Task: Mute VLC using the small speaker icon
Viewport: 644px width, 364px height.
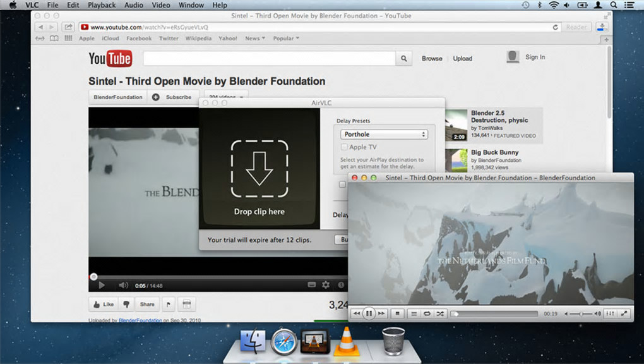Action: (566, 314)
